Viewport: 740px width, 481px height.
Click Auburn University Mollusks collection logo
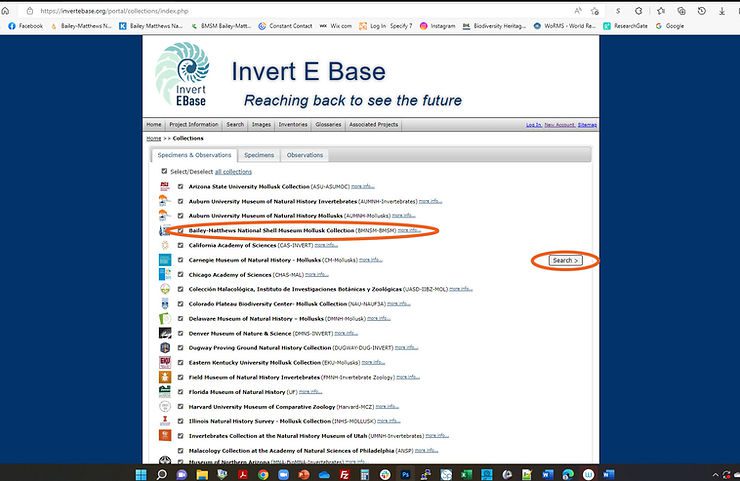coord(164,215)
